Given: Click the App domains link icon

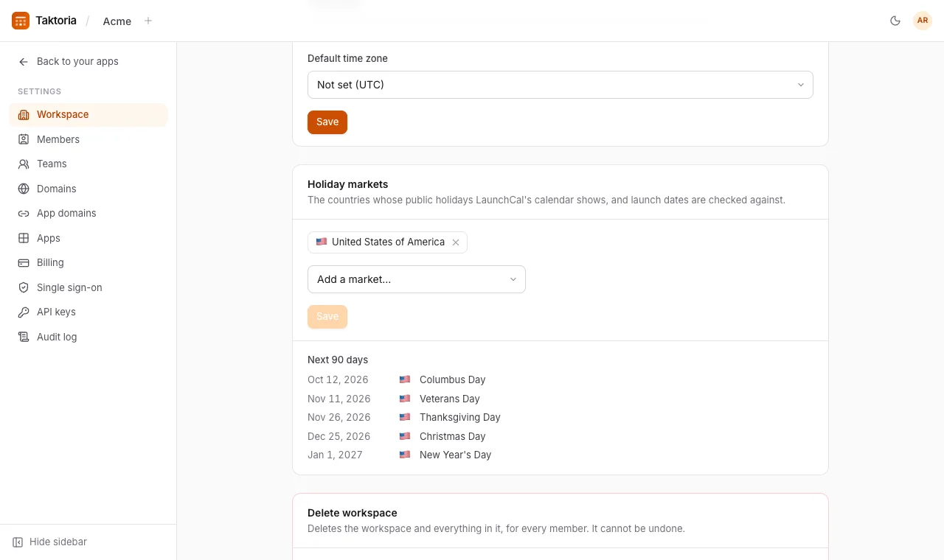Looking at the screenshot, I should pos(24,214).
